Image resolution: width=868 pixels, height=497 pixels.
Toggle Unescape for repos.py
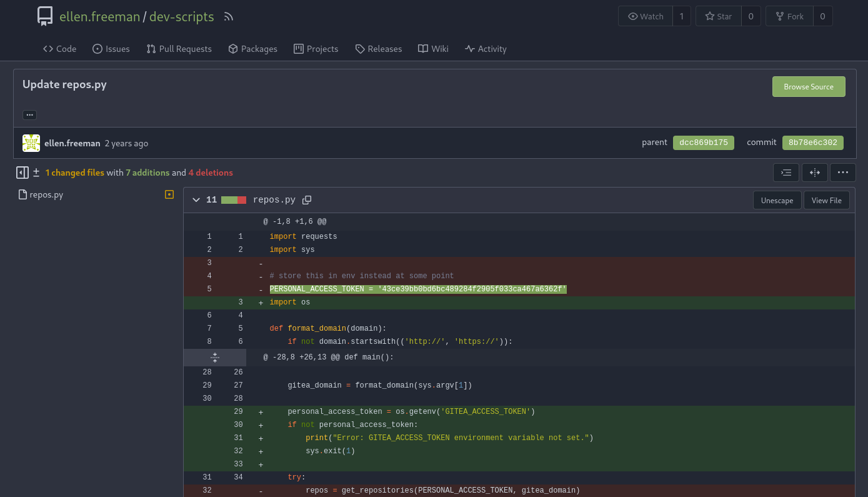pyautogui.click(x=777, y=200)
